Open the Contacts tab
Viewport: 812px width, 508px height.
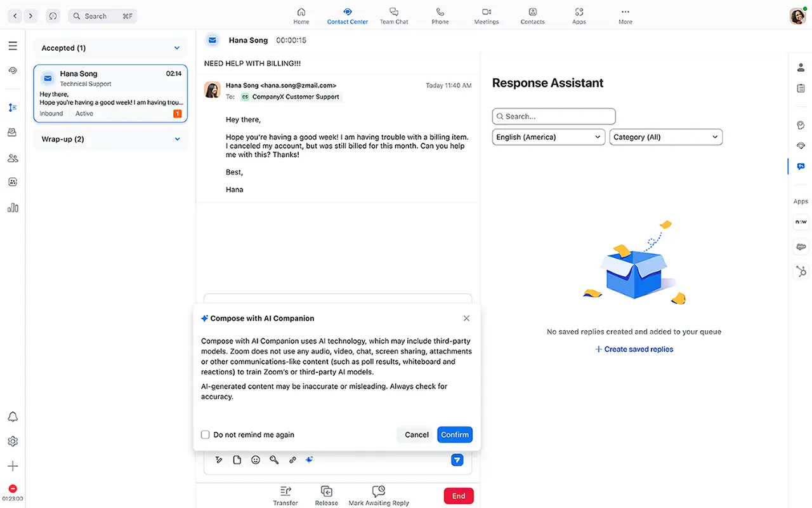click(533, 16)
